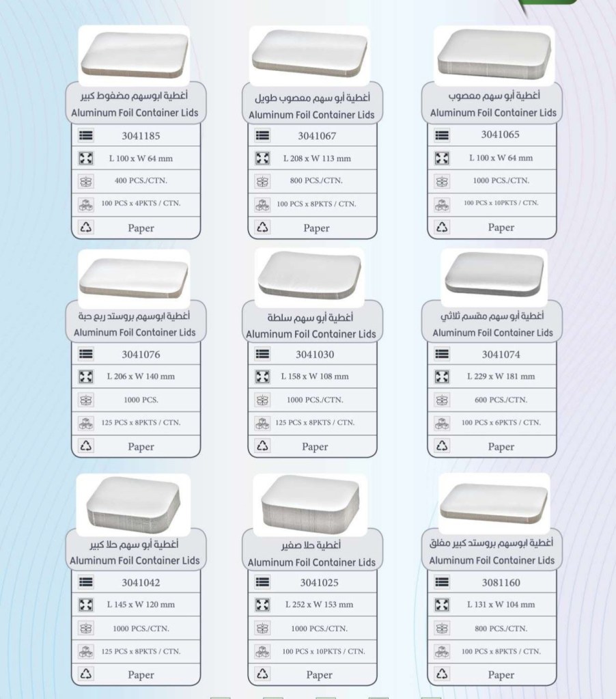
Task: Select the product code 3041076
Action: point(141,355)
